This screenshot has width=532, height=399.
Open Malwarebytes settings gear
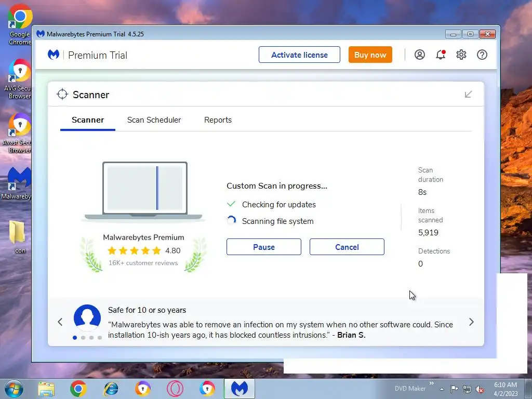(461, 55)
